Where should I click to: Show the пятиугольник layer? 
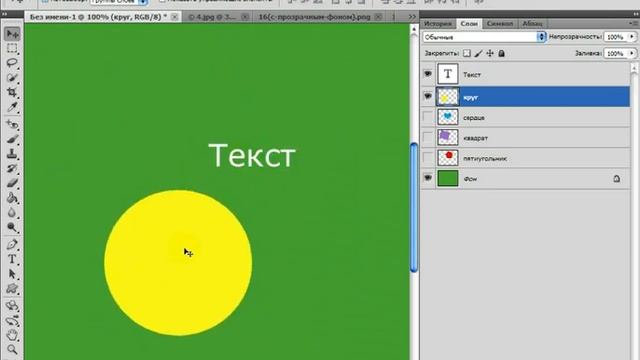tap(428, 158)
